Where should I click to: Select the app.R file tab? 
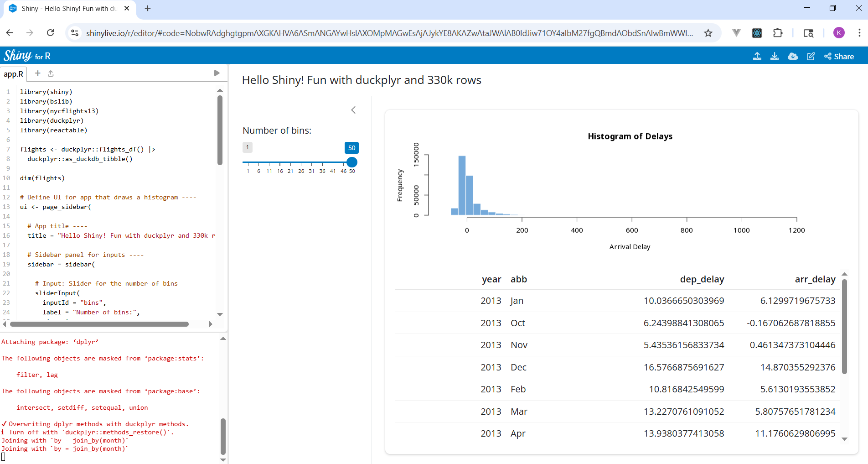(14, 74)
